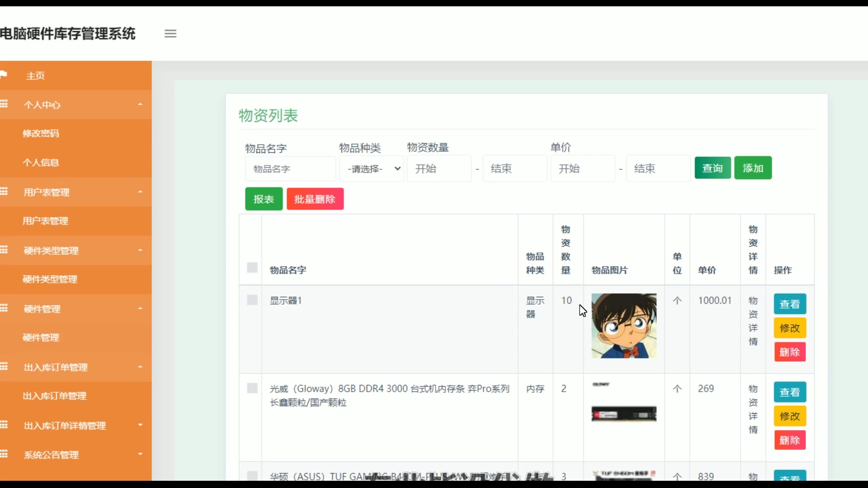Click 查看 for the 显示器1 row
The height and width of the screenshot is (488, 868).
[x=790, y=304]
